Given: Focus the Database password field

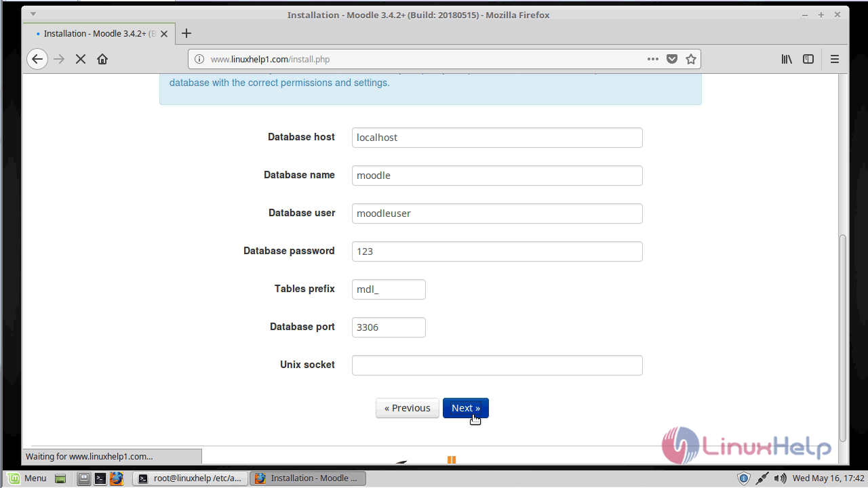Looking at the screenshot, I should 497,251.
